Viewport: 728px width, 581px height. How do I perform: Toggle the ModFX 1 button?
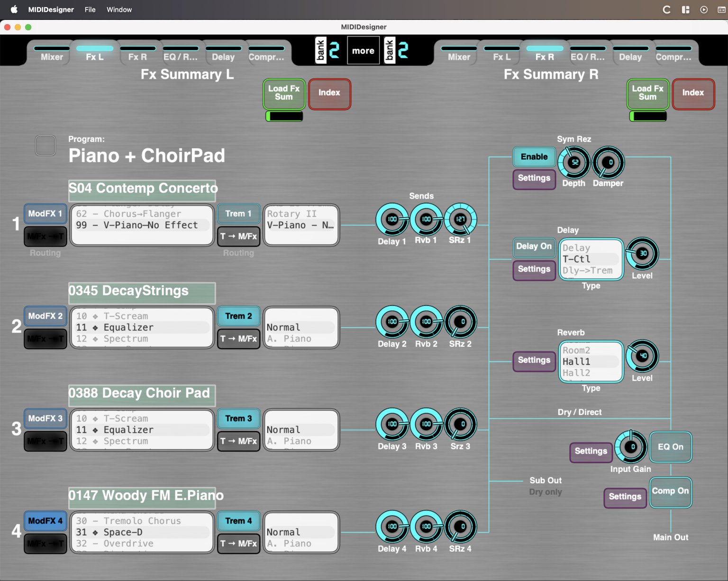[45, 214]
